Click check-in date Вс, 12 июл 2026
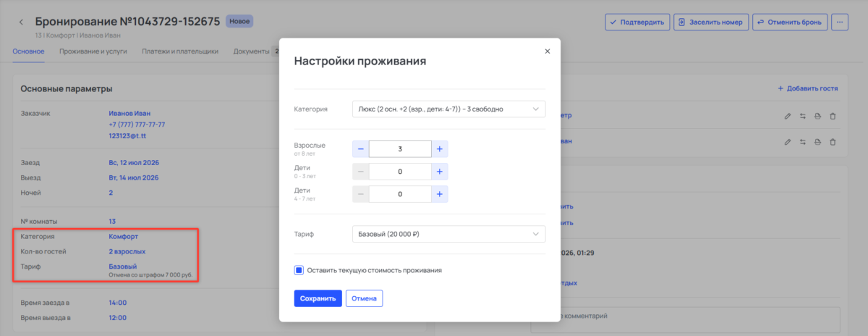Viewport: 868px width, 336px height. 134,162
